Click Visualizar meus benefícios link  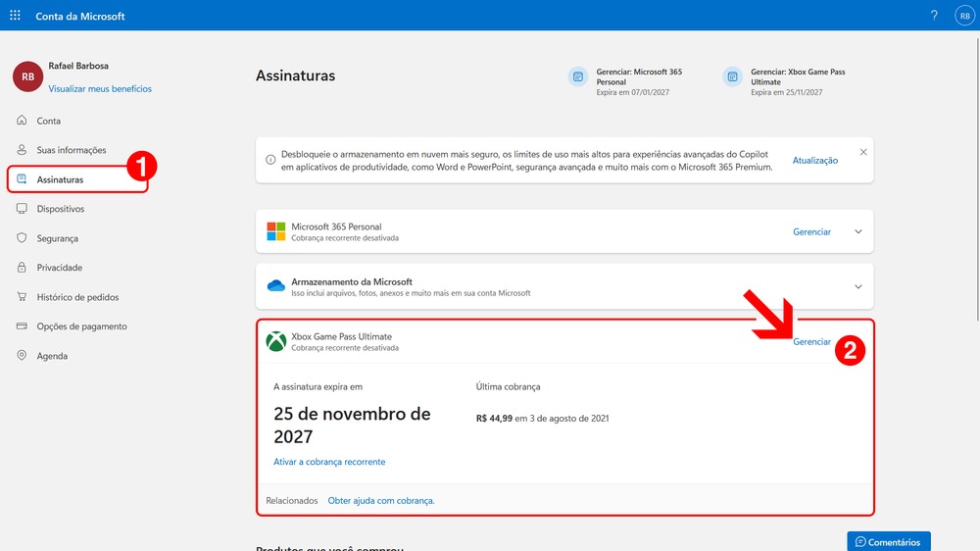(100, 88)
